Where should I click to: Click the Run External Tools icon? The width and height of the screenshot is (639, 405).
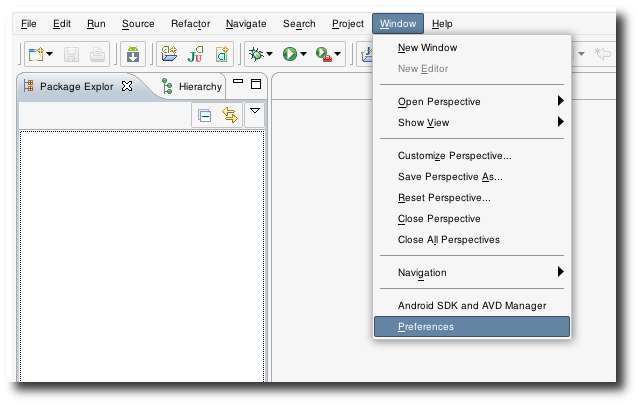(324, 54)
